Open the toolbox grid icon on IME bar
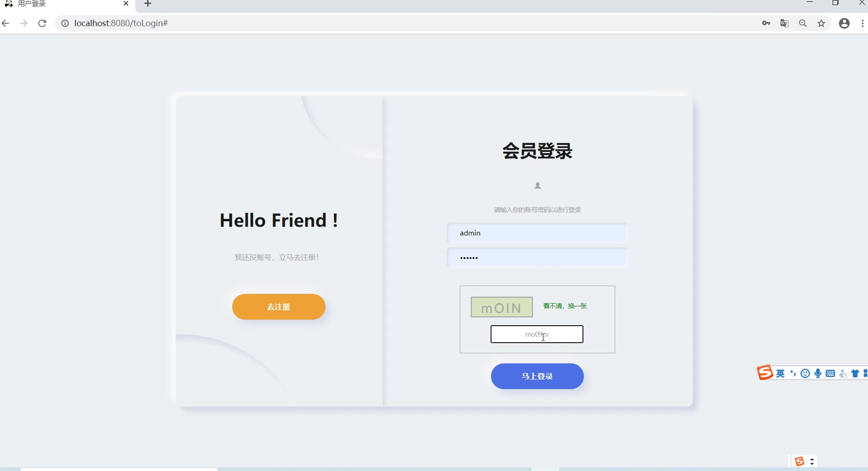The width and height of the screenshot is (868, 471). (x=865, y=373)
